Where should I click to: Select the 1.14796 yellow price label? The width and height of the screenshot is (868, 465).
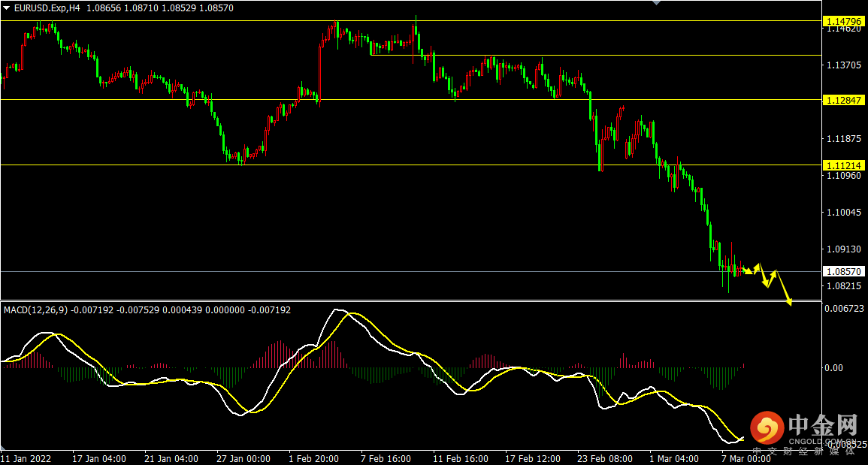click(843, 20)
